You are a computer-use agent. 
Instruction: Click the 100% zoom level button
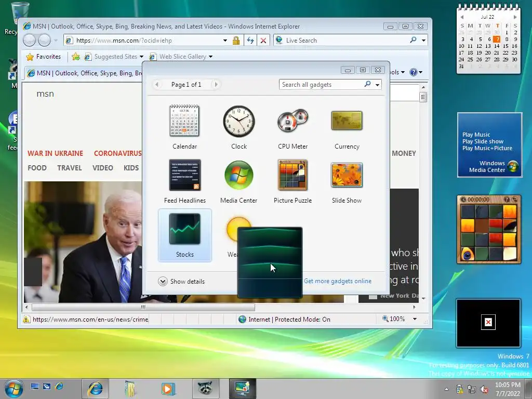(394, 319)
